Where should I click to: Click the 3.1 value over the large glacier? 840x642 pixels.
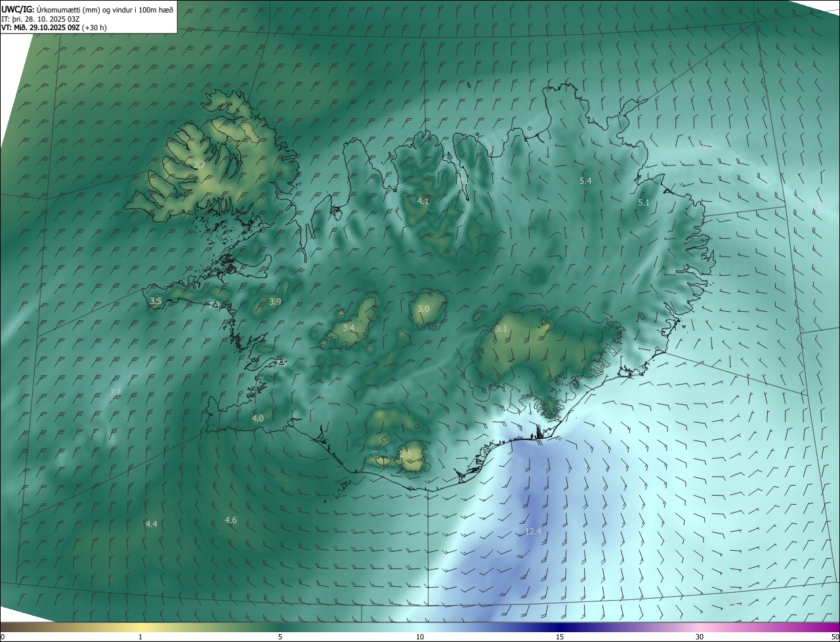point(501,328)
